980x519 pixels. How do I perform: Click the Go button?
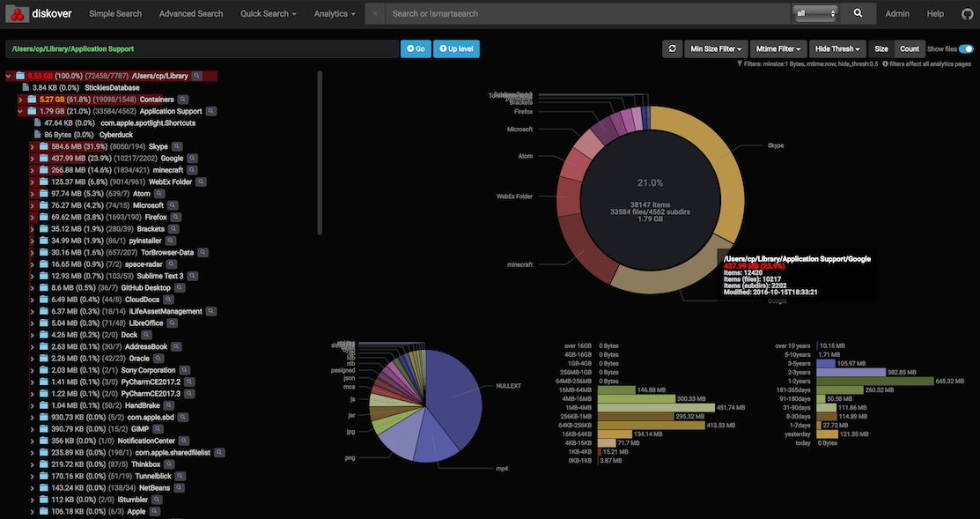click(x=416, y=48)
